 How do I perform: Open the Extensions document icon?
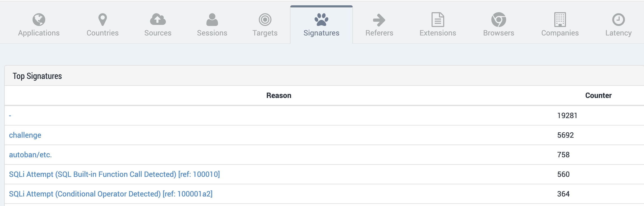438,20
